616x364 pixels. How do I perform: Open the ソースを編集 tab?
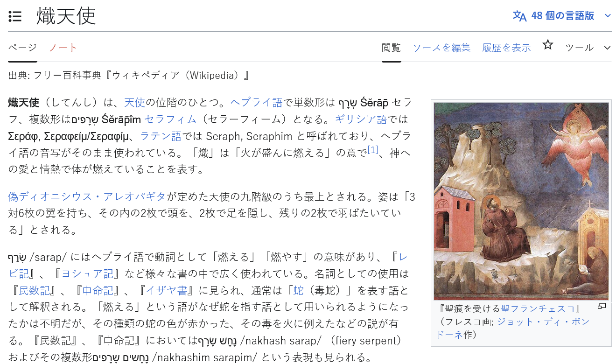pos(441,47)
